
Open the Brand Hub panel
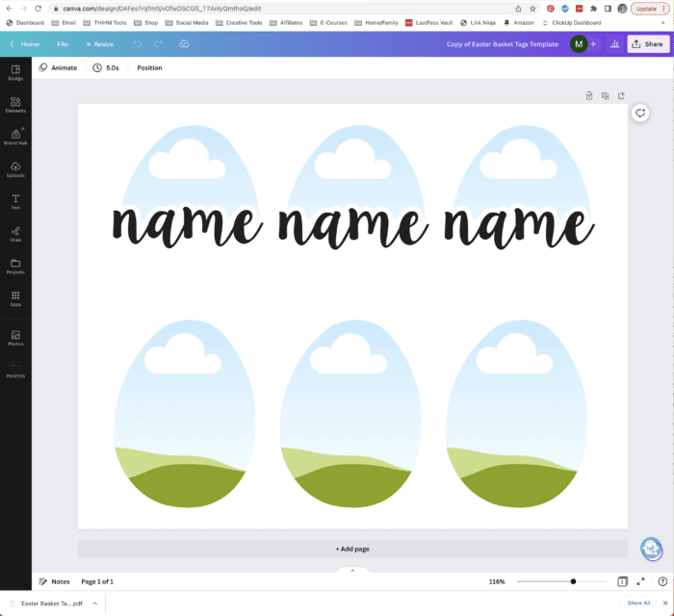(15, 137)
